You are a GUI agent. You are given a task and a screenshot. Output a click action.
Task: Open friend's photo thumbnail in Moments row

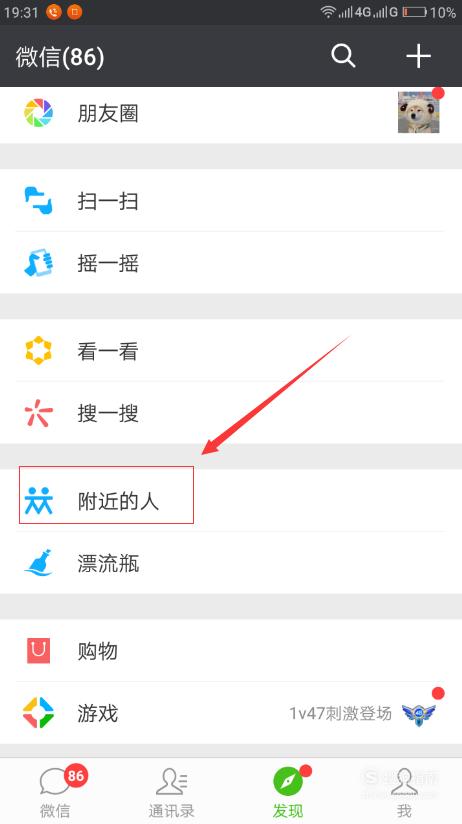coord(418,112)
